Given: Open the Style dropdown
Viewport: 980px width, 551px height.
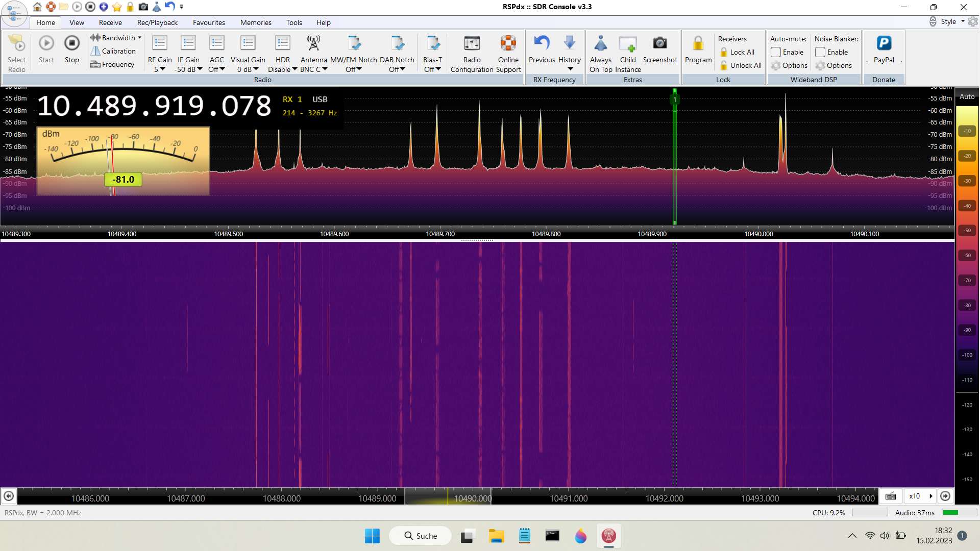Looking at the screenshot, I should [952, 21].
